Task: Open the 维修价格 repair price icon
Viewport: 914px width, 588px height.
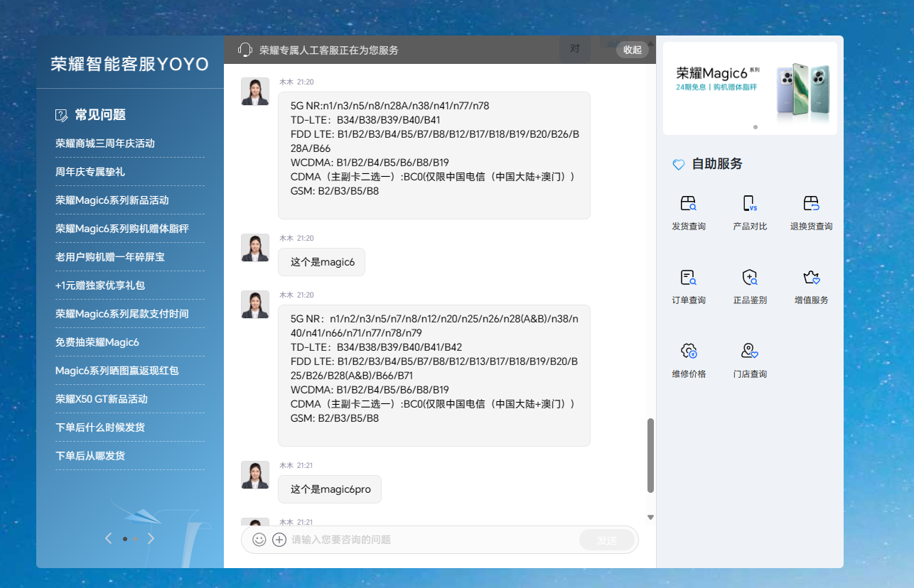Action: pyautogui.click(x=689, y=351)
